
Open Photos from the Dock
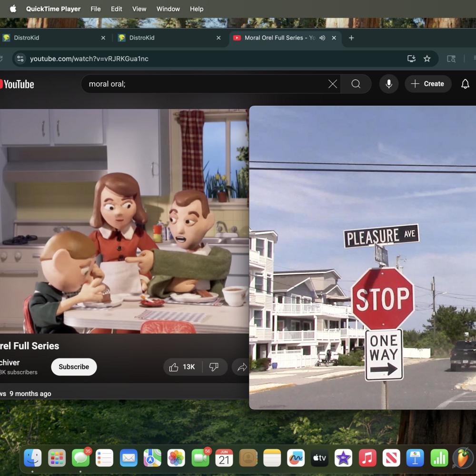tap(176, 457)
